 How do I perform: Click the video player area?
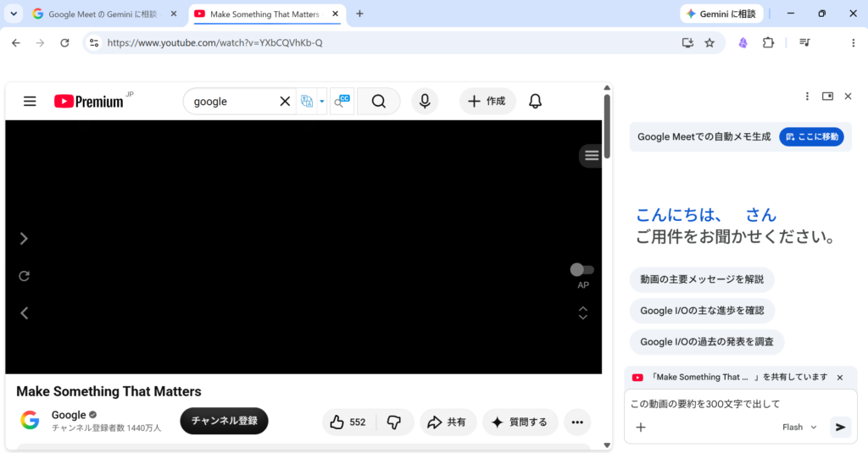(x=303, y=246)
